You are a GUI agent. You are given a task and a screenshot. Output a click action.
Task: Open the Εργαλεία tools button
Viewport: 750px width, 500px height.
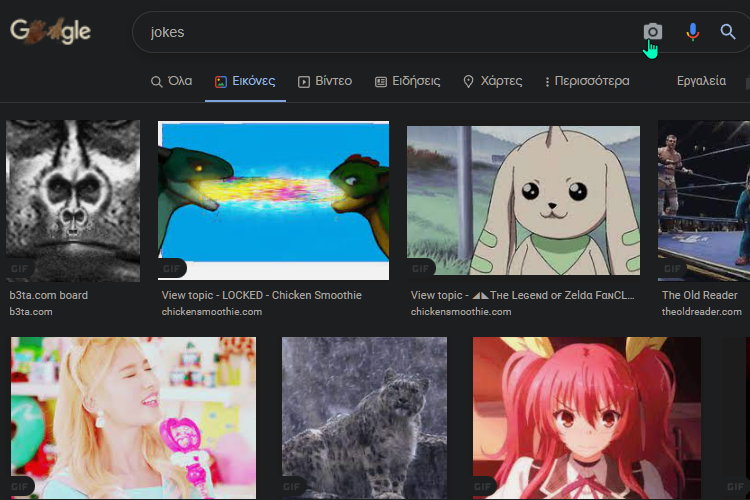click(x=701, y=80)
